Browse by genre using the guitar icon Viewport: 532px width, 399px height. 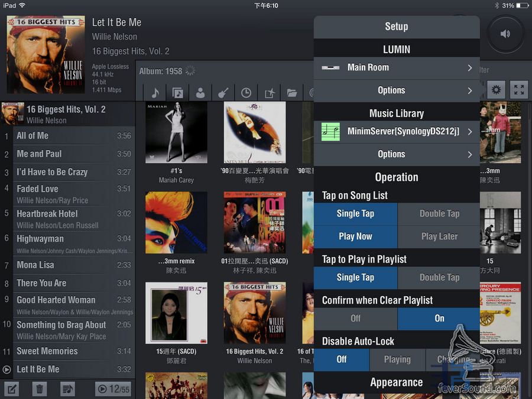[x=223, y=92]
